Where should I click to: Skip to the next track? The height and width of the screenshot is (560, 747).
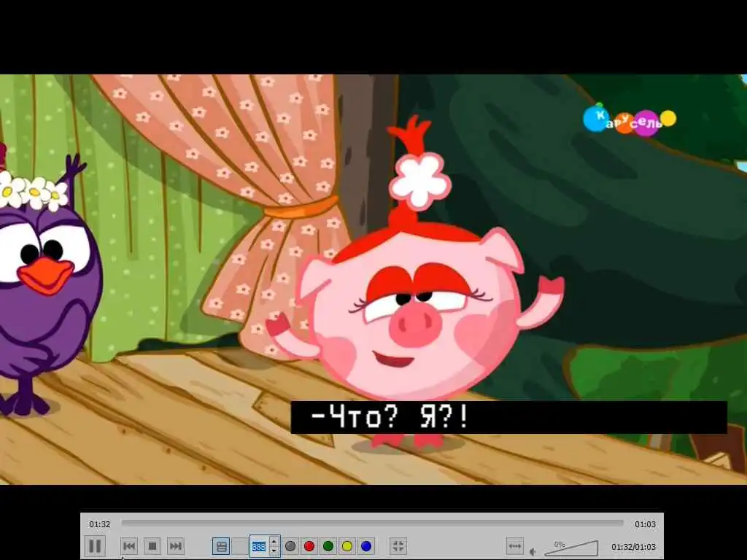(176, 546)
